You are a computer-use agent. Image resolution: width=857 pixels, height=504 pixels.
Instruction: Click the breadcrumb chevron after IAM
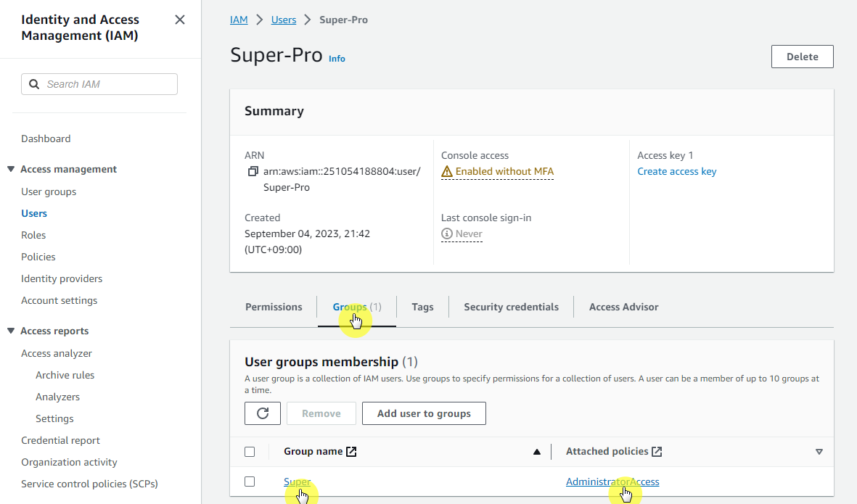point(260,20)
